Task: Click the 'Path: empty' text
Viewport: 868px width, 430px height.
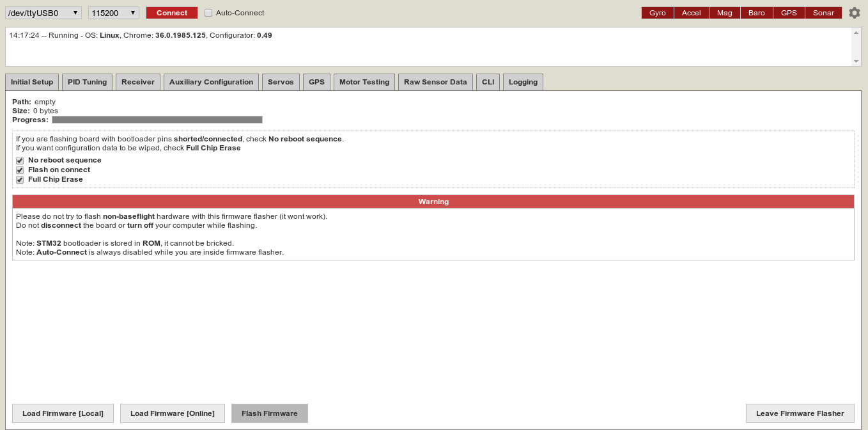Action: pyautogui.click(x=34, y=102)
